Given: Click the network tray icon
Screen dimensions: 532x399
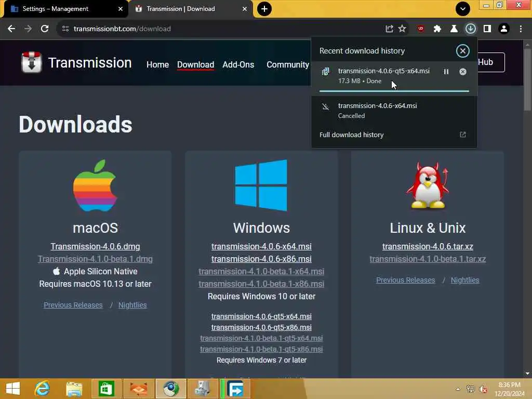Looking at the screenshot, I should coord(470,389).
